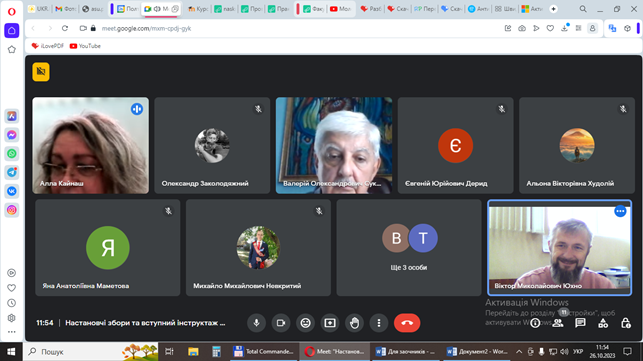Click Євгеній Юрійович Дерид avatar
This screenshot has height=361, width=643.
click(x=455, y=145)
